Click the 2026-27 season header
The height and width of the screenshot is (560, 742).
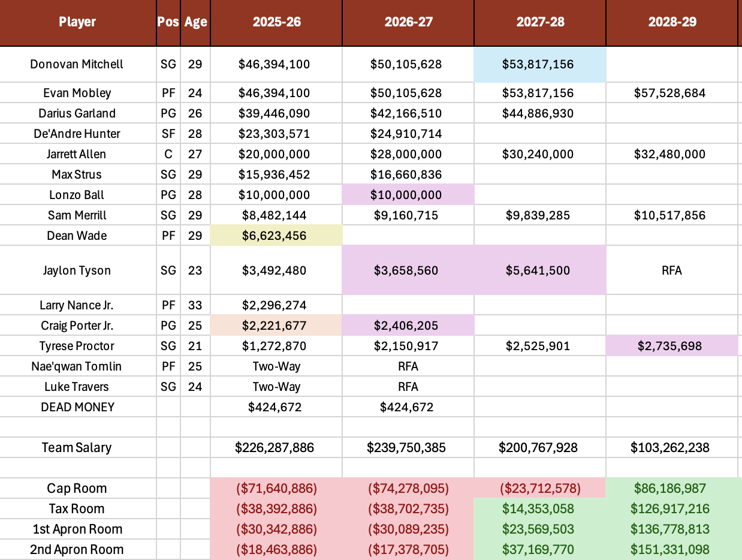pos(408,22)
